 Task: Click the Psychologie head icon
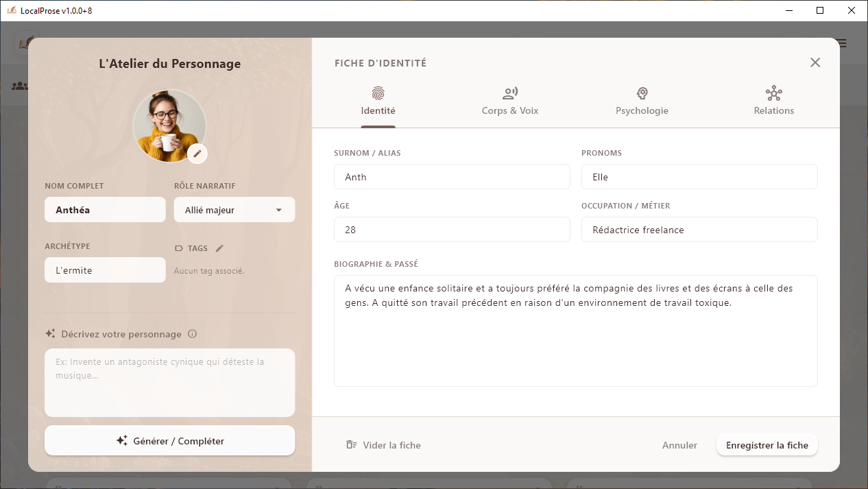point(642,93)
